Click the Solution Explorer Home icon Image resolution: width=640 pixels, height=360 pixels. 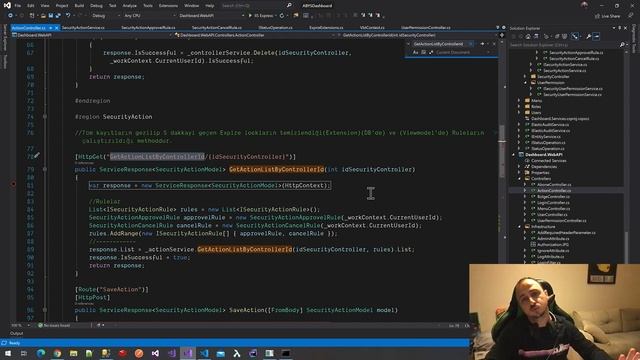click(x=528, y=36)
